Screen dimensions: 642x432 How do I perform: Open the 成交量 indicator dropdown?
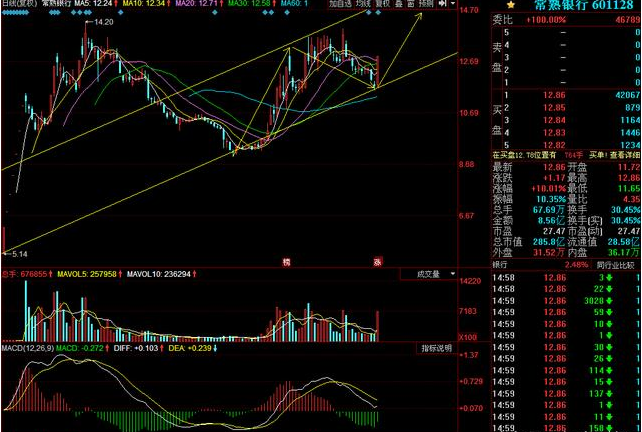(x=428, y=273)
